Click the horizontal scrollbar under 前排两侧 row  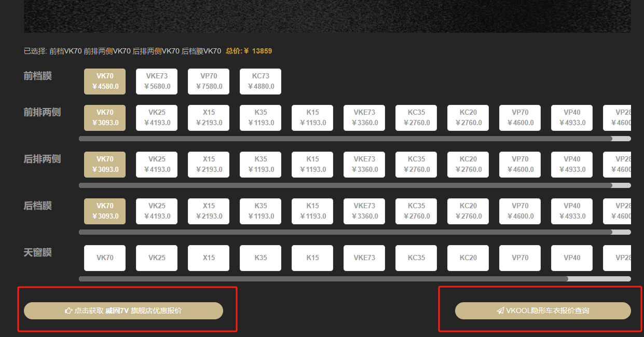[345, 139]
